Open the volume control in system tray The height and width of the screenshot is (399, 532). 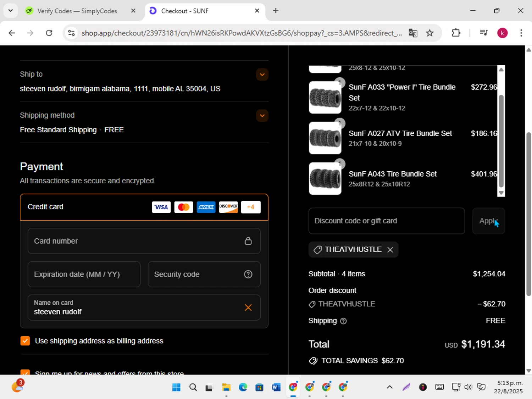click(x=468, y=387)
